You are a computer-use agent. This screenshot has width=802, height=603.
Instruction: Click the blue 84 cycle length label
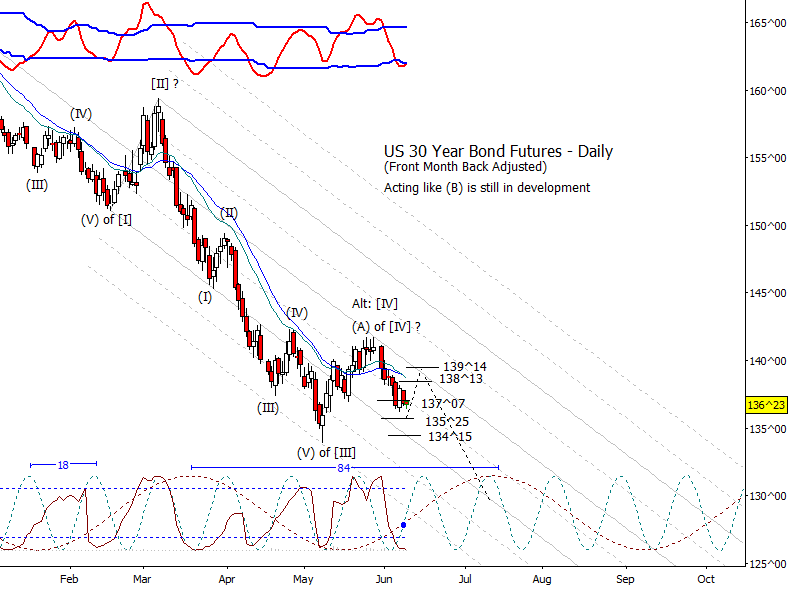(344, 468)
